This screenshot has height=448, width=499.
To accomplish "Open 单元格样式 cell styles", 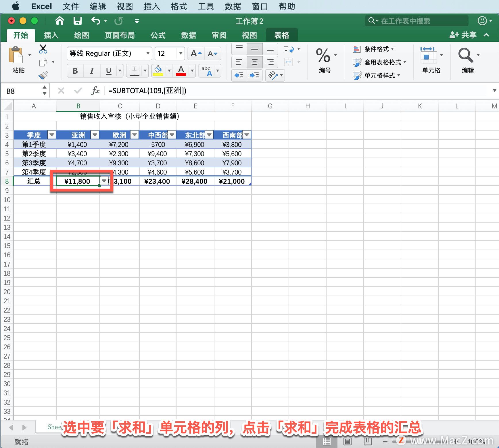I will pyautogui.click(x=377, y=75).
